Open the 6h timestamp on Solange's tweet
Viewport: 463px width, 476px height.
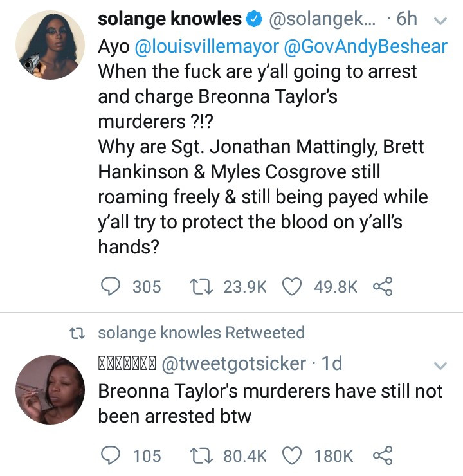(407, 19)
